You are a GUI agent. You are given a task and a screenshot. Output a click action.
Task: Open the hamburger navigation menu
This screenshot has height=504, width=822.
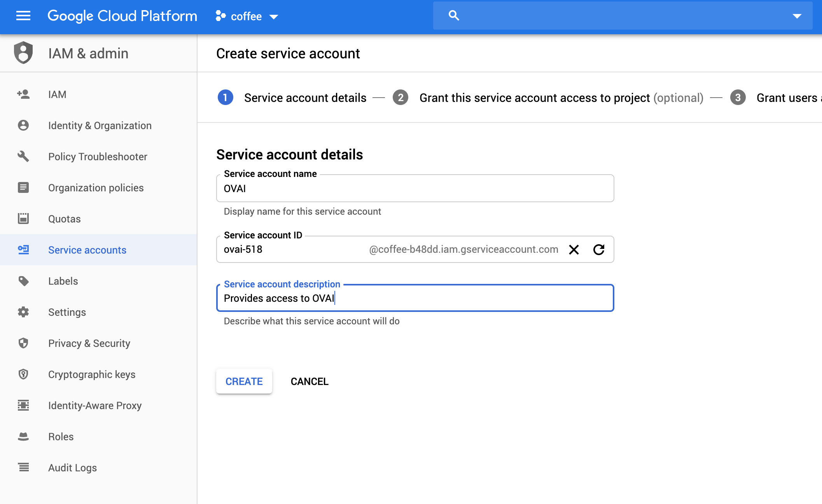23,16
